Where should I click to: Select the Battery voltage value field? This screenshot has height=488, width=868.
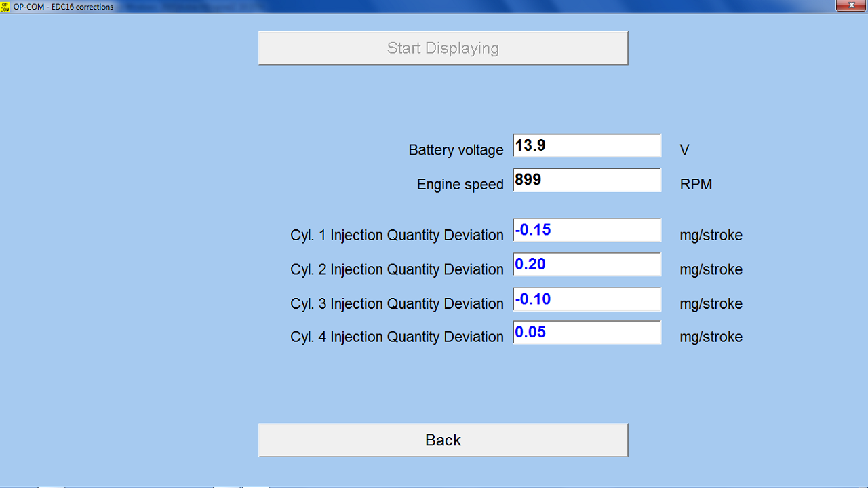(x=587, y=146)
